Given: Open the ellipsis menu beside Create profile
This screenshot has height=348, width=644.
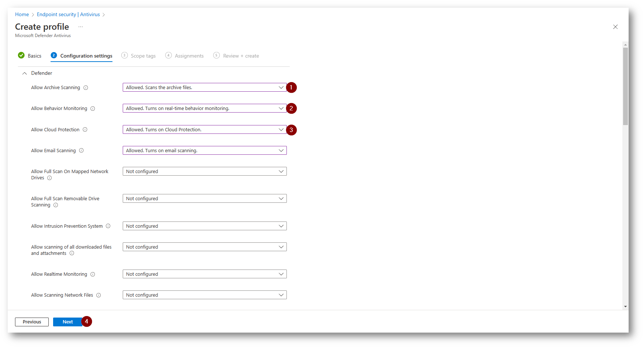Looking at the screenshot, I should 81,27.
